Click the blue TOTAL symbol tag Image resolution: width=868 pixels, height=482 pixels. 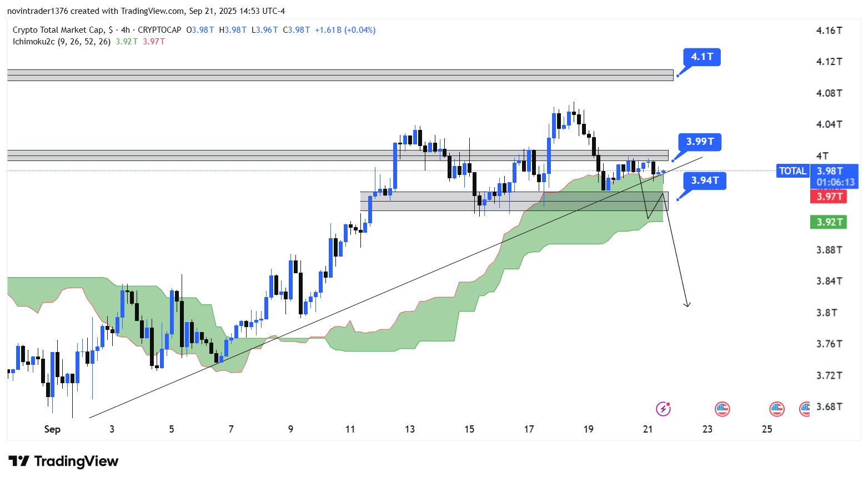pyautogui.click(x=792, y=171)
